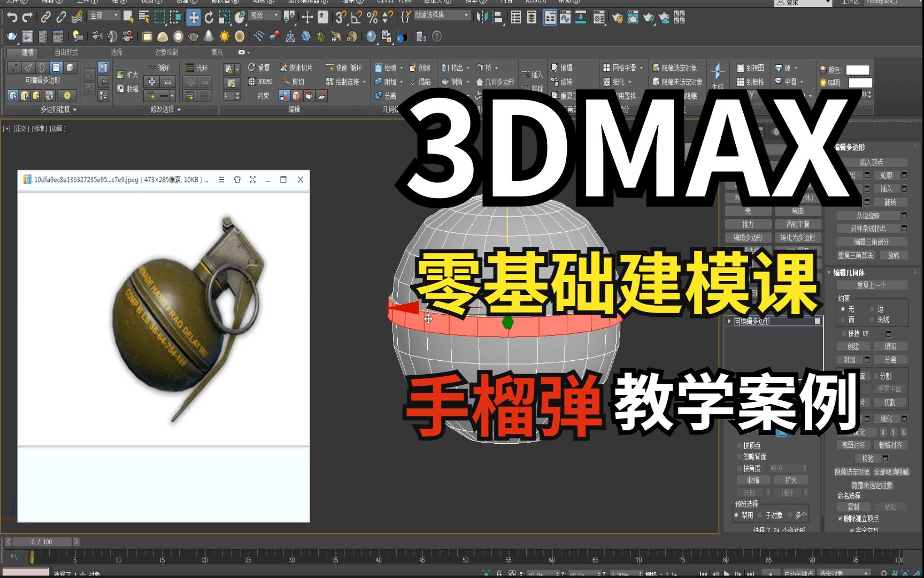This screenshot has height=578, width=924.
Task: Toggle fullscreen in image viewer window
Action: pyautogui.click(x=252, y=180)
